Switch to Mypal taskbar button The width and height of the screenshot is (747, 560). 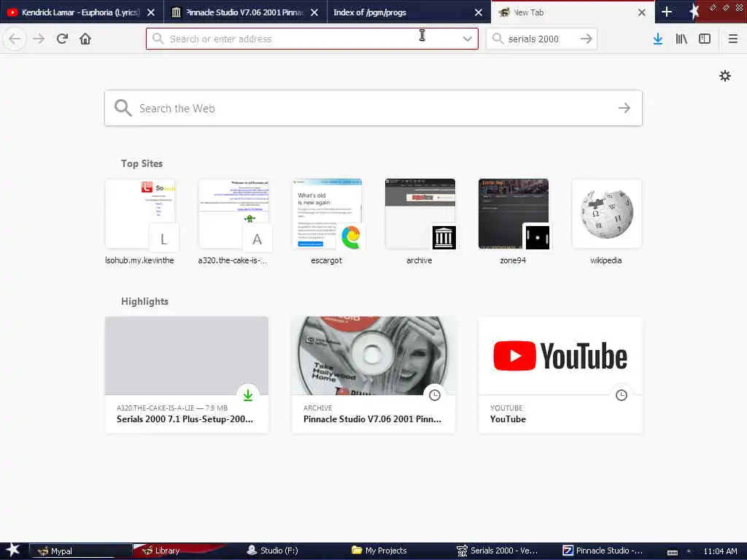coord(80,551)
